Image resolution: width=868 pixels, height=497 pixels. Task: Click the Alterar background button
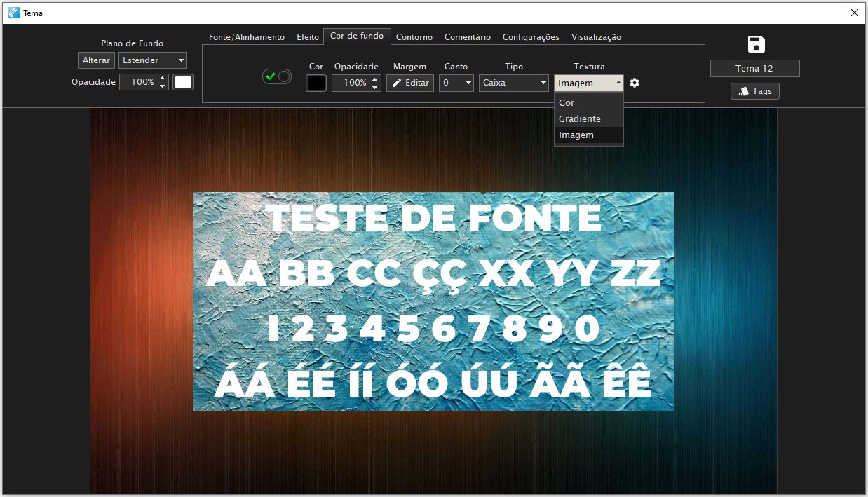96,60
